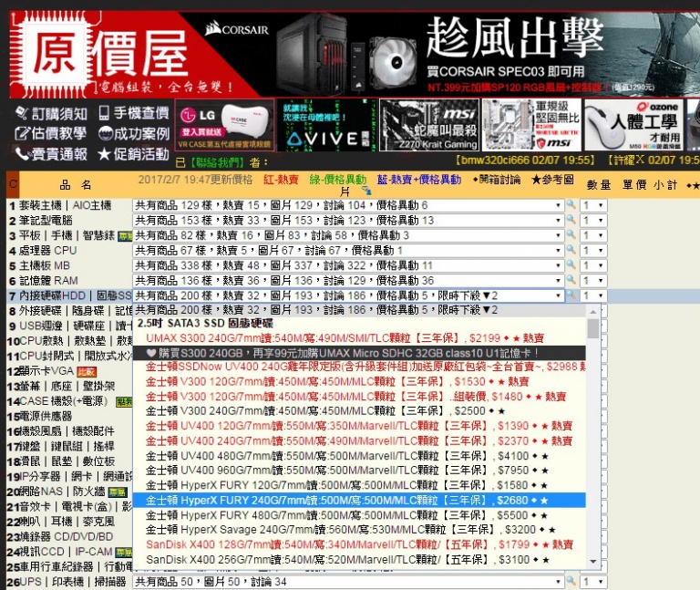Open the VIVE promotion banner
Screen dimensions: 700x590
(327, 125)
